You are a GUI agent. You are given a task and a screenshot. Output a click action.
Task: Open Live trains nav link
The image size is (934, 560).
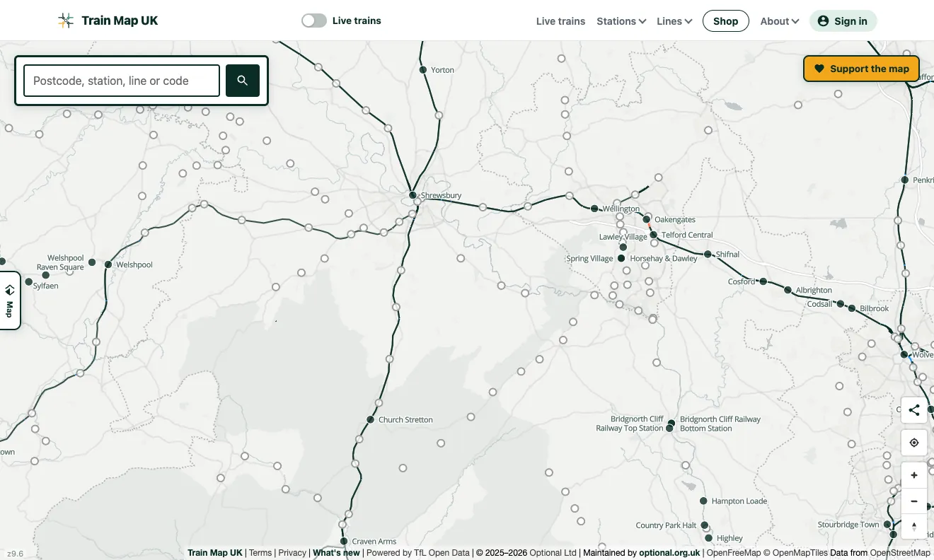[560, 21]
